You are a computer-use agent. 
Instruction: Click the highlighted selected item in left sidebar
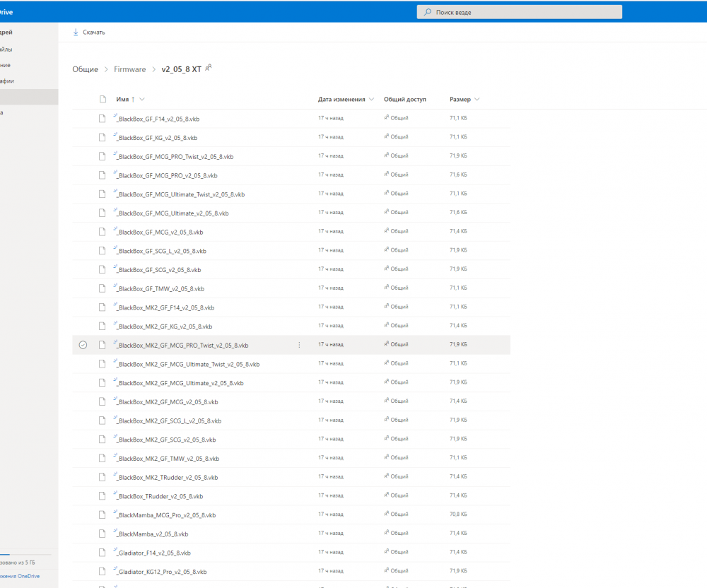(29, 97)
